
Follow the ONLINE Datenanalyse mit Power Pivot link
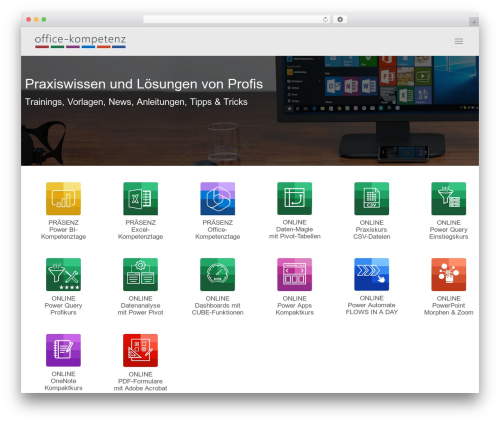pyautogui.click(x=140, y=305)
